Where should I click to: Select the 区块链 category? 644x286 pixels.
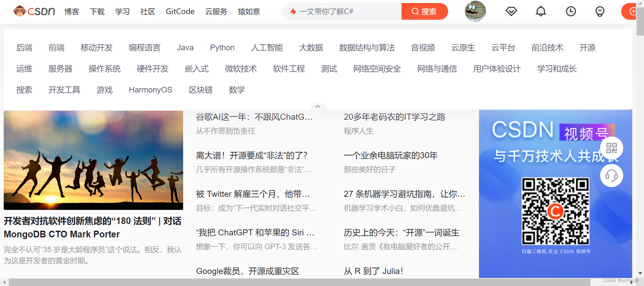[201, 90]
